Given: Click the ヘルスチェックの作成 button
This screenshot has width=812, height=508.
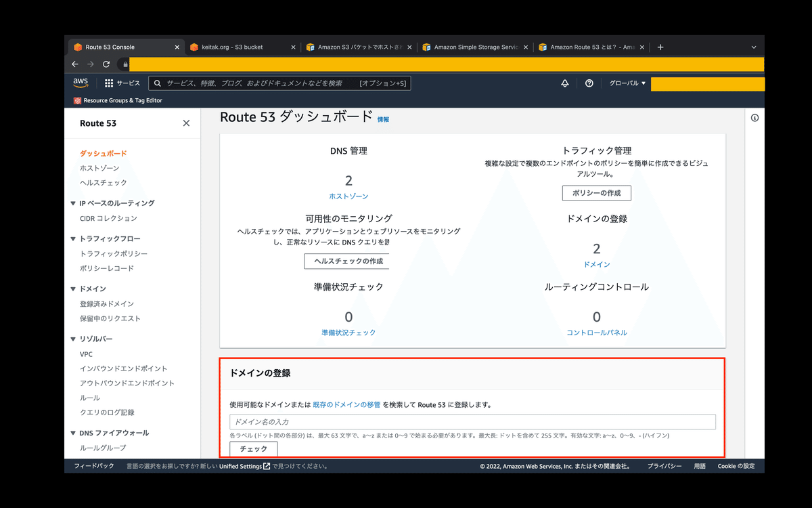Looking at the screenshot, I should [346, 261].
